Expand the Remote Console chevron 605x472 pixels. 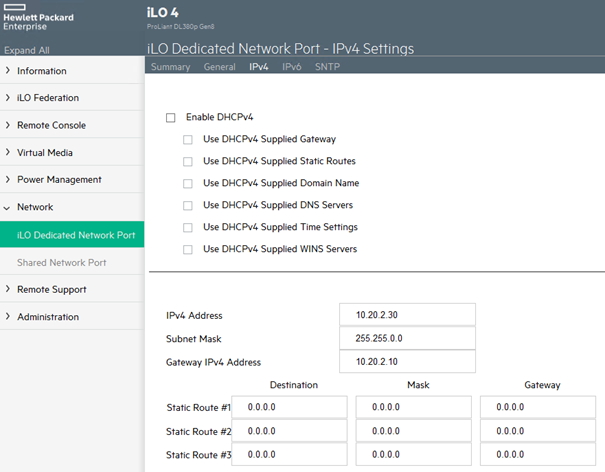pos(7,125)
